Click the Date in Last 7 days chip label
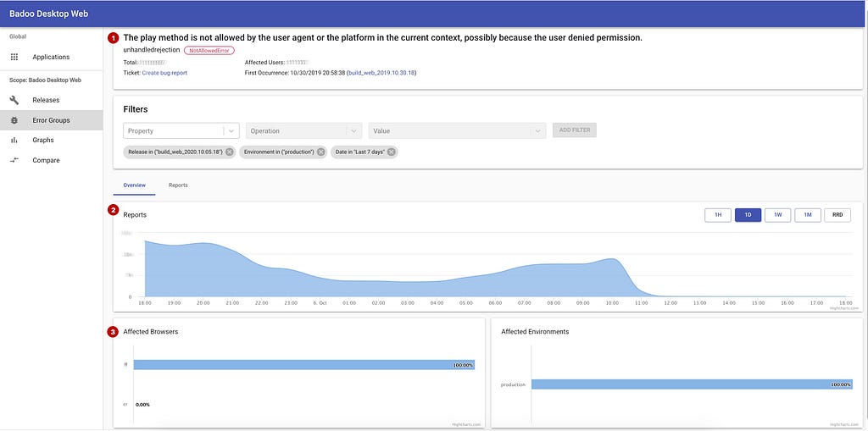The height and width of the screenshot is (431, 868). point(359,152)
